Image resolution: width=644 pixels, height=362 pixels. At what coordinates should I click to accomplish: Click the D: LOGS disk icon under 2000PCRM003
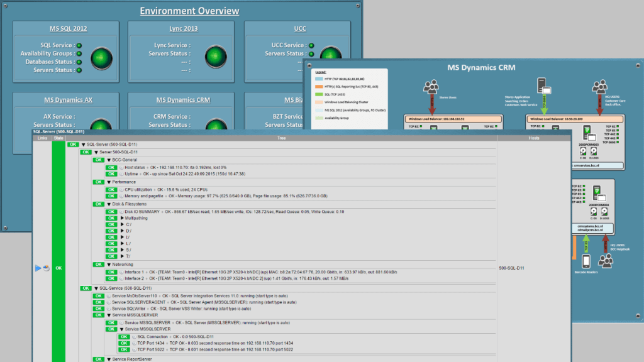pyautogui.click(x=594, y=152)
